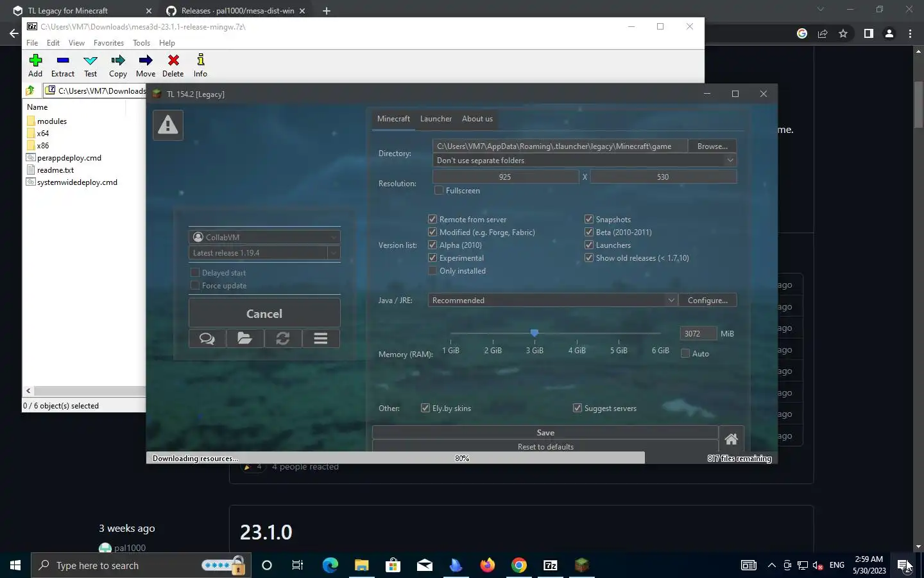
Task: Click the Browse... directory button
Action: (x=712, y=146)
